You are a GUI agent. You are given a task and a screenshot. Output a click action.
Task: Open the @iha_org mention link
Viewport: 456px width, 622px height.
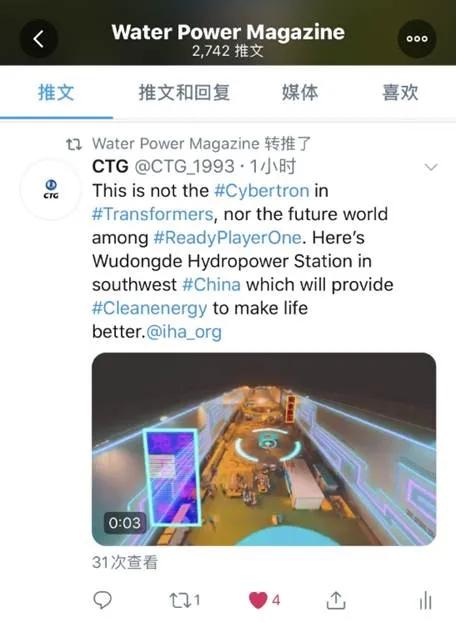coord(184,332)
